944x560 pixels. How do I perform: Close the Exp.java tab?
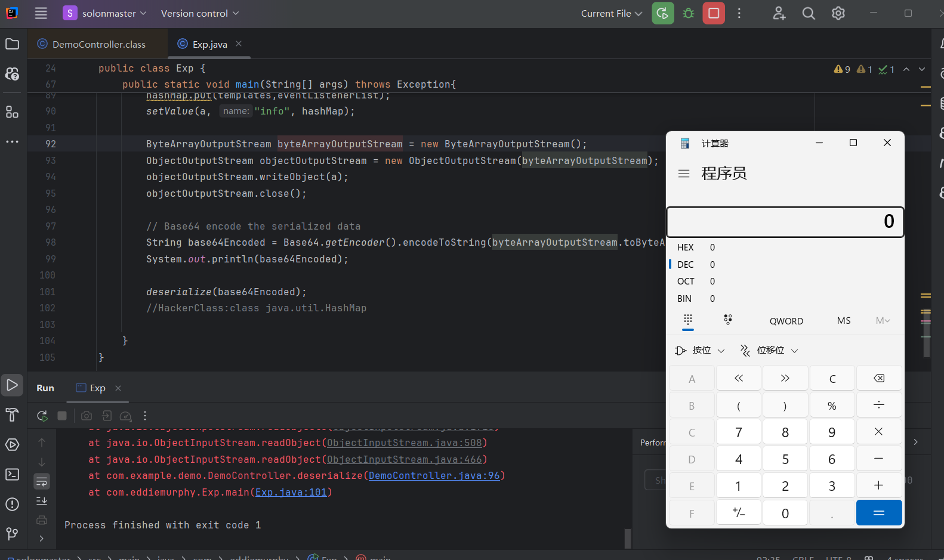point(239,44)
